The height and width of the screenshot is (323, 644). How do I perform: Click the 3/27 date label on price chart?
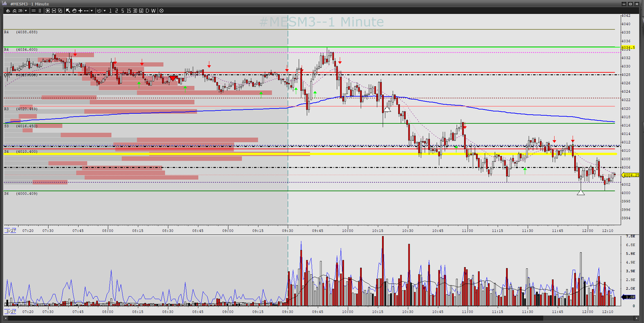[x=10, y=230]
